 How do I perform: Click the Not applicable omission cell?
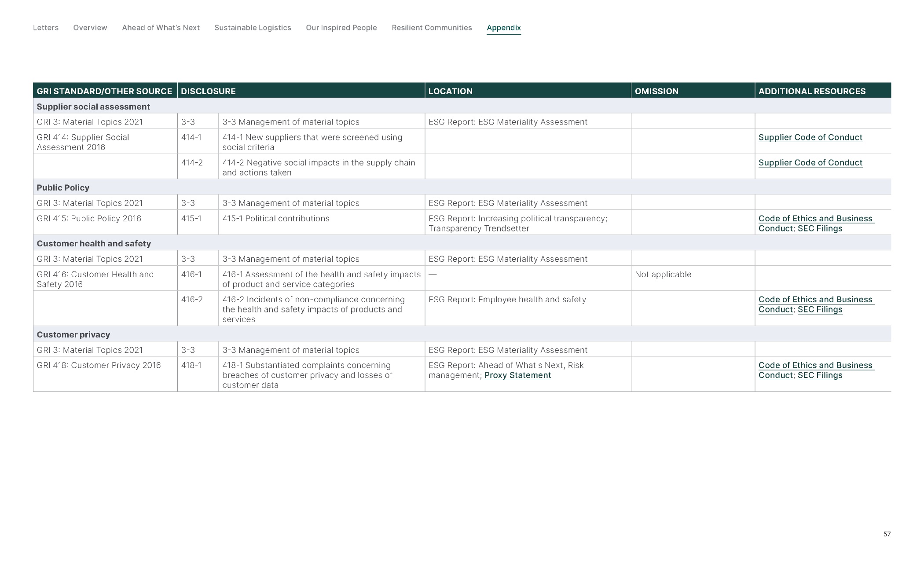tap(693, 278)
